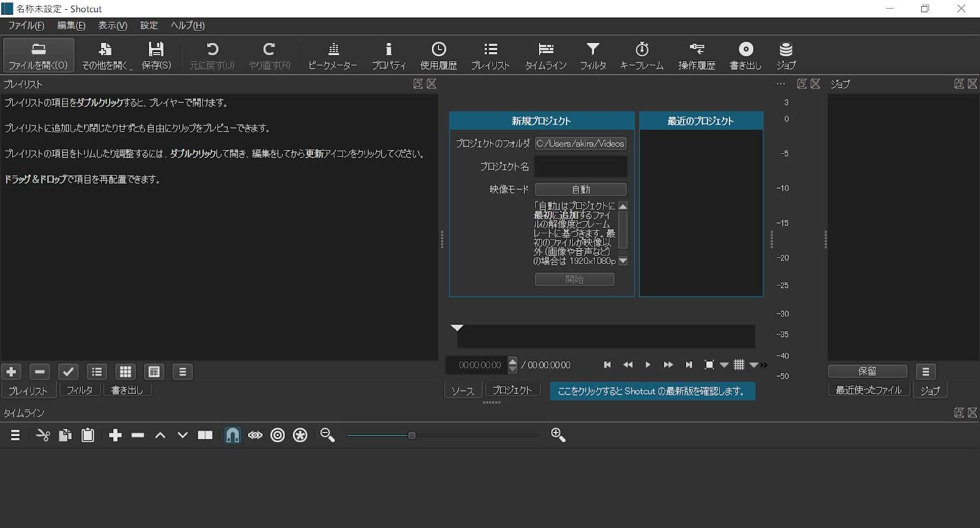Open the ヘルプ(H) menu
The height and width of the screenshot is (528, 980).
pyautogui.click(x=188, y=26)
